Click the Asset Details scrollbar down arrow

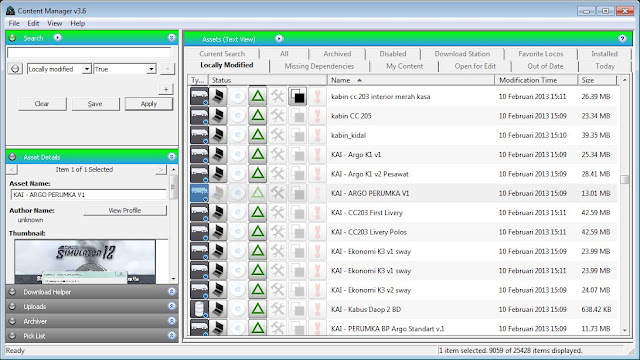click(x=174, y=279)
